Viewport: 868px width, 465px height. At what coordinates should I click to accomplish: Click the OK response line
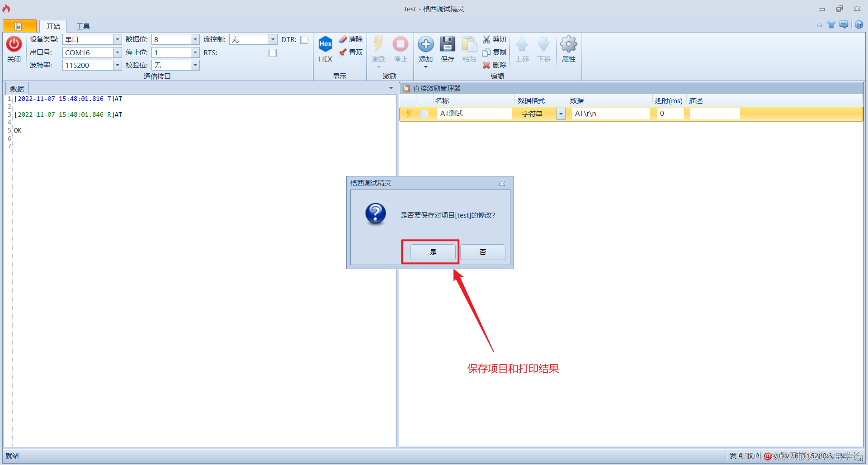(18, 130)
